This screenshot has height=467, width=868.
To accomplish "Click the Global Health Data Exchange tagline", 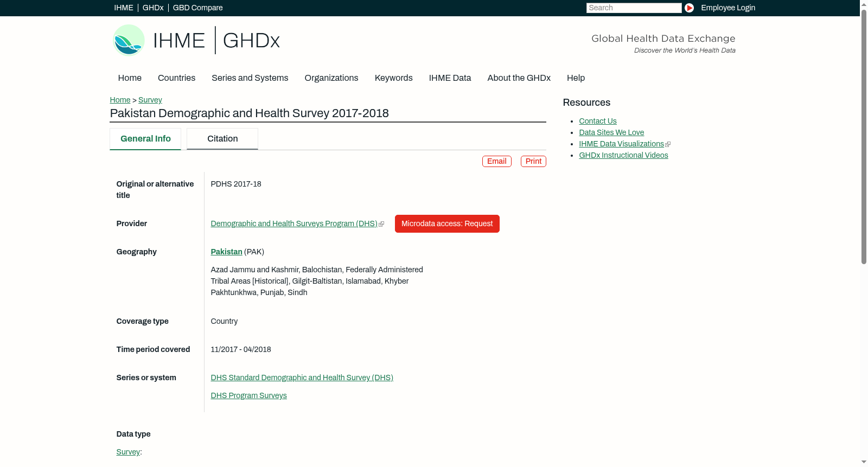I will pos(663,39).
